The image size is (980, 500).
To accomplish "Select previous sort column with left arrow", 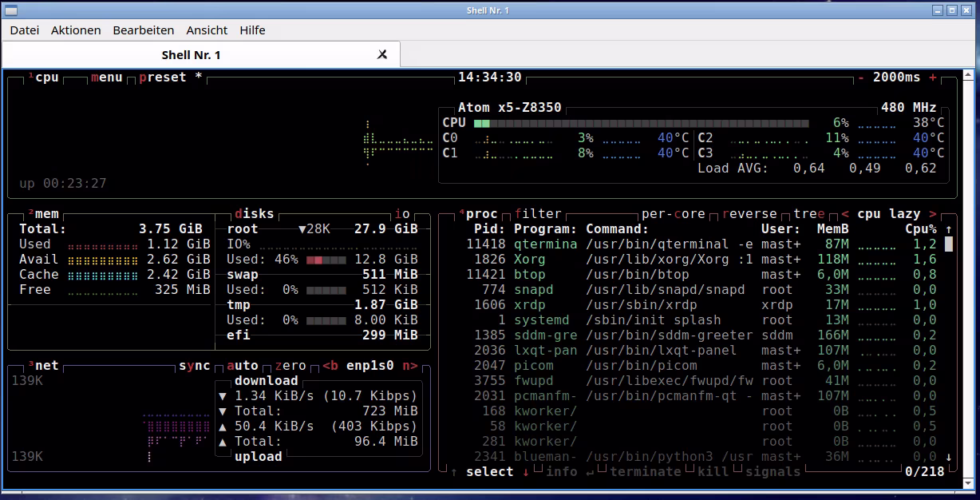I will coord(845,214).
